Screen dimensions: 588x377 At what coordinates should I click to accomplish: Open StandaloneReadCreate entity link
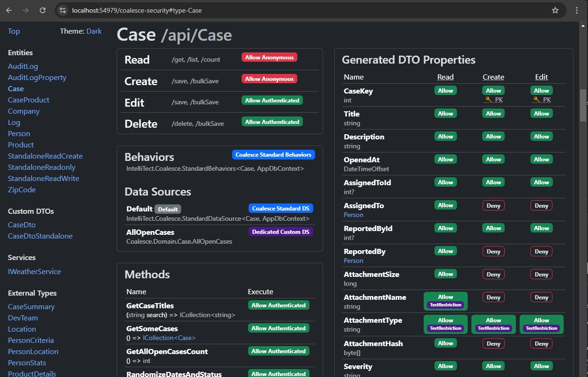(45, 156)
